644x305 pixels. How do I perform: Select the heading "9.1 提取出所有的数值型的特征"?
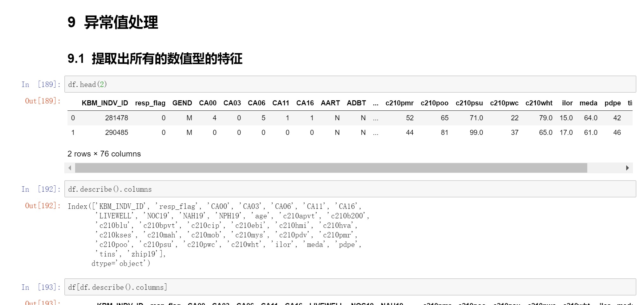(x=155, y=59)
